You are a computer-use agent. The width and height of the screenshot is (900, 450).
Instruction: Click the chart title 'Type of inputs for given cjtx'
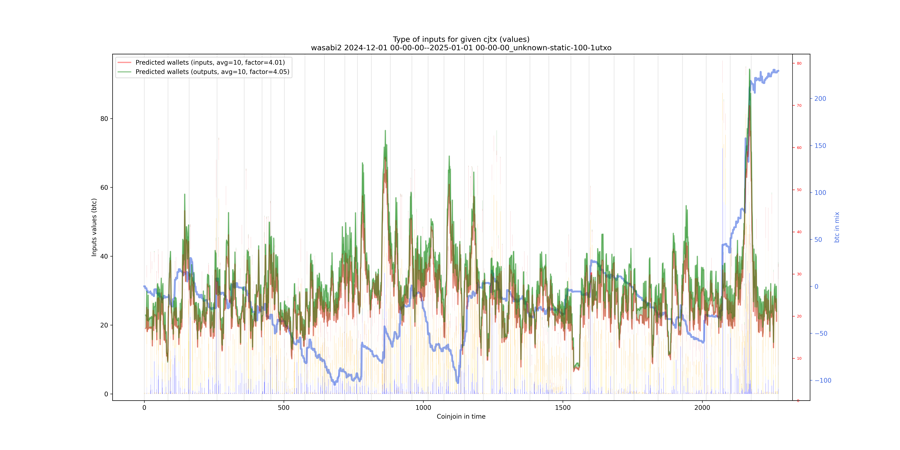pyautogui.click(x=461, y=39)
